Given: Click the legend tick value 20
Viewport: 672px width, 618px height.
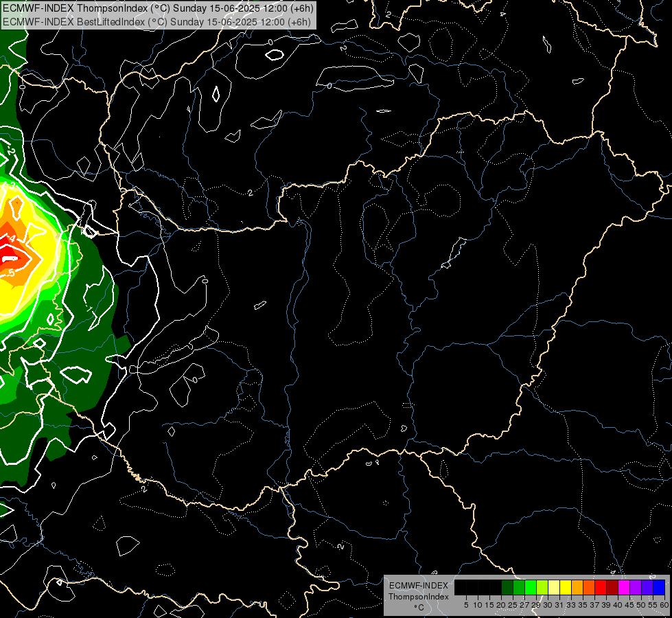Looking at the screenshot, I should coord(501,605).
